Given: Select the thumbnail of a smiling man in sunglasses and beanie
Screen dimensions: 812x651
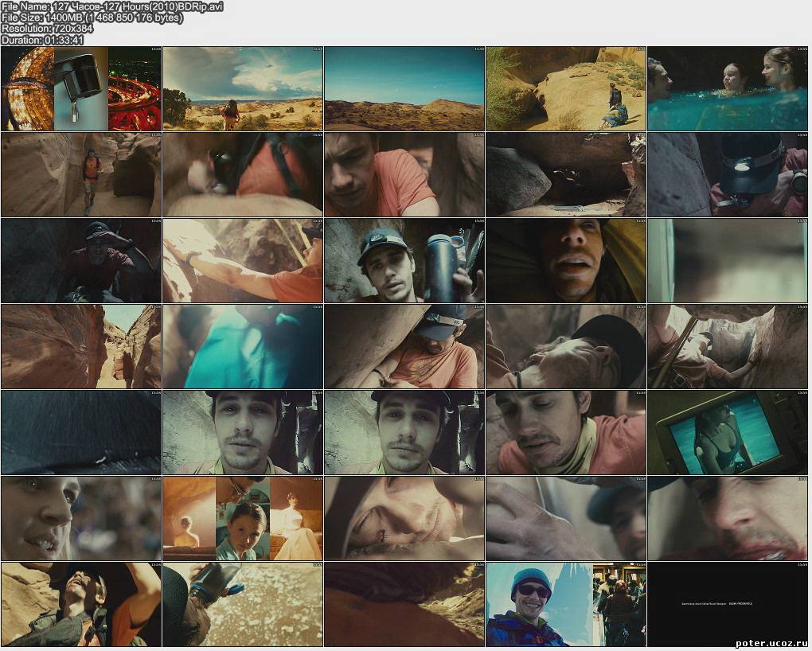Looking at the screenshot, I should pos(566,604).
